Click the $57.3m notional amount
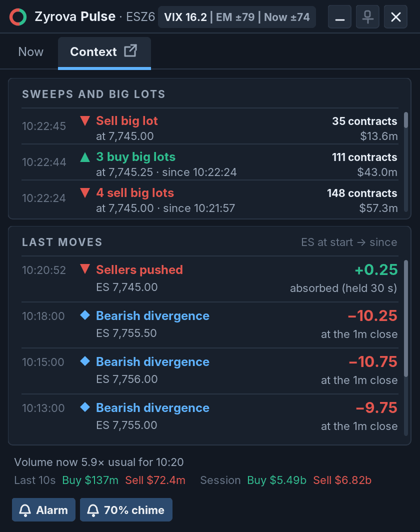The width and height of the screenshot is (420, 532). click(378, 208)
